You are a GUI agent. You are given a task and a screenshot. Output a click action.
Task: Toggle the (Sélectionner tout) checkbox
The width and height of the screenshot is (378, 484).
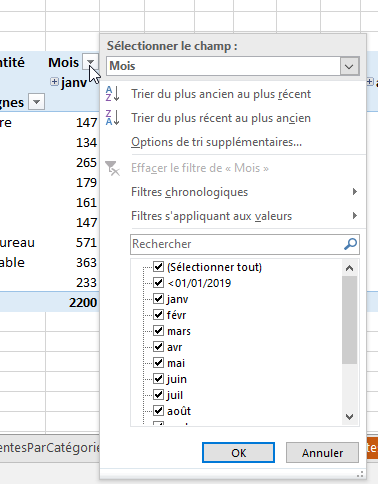pos(158,267)
